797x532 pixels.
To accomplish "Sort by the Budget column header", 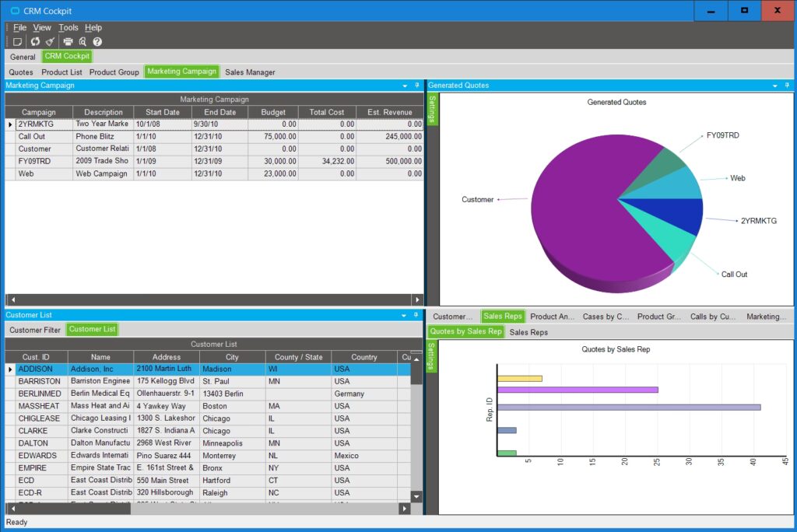I will click(273, 112).
